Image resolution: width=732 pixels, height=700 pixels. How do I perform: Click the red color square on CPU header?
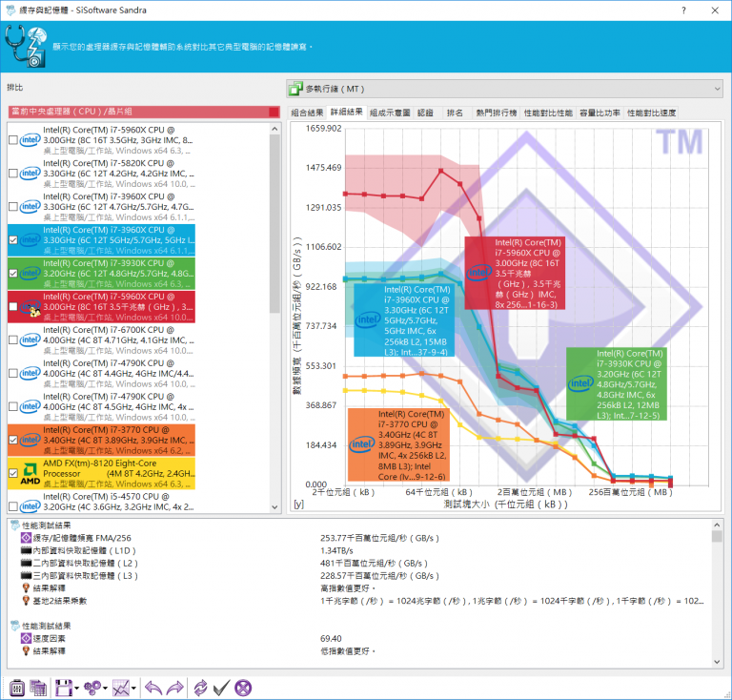click(274, 112)
